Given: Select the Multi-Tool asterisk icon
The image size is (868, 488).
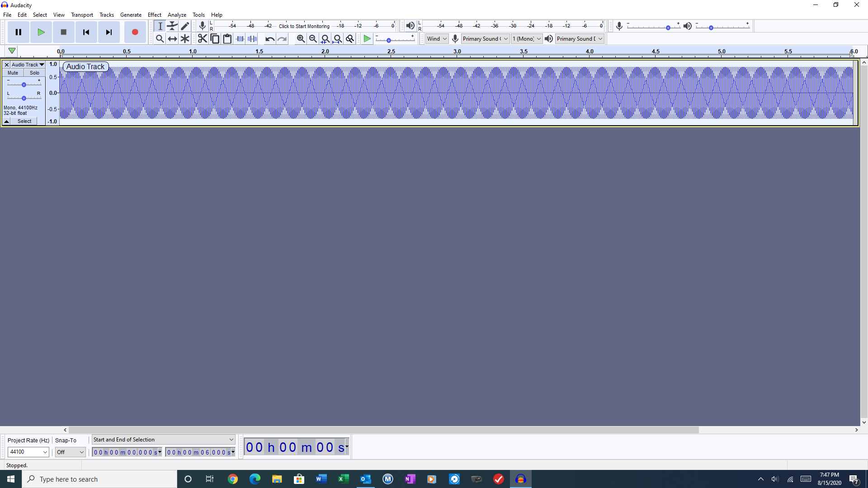Looking at the screenshot, I should click(185, 39).
